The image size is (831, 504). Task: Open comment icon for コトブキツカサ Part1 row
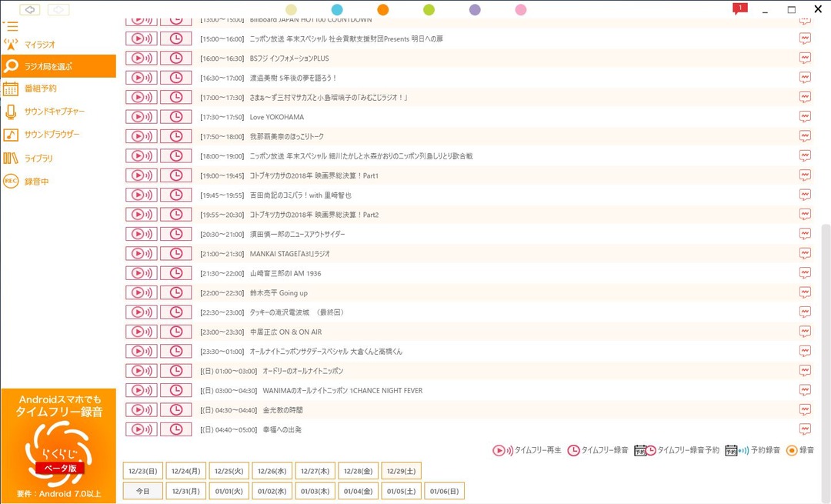(x=805, y=175)
